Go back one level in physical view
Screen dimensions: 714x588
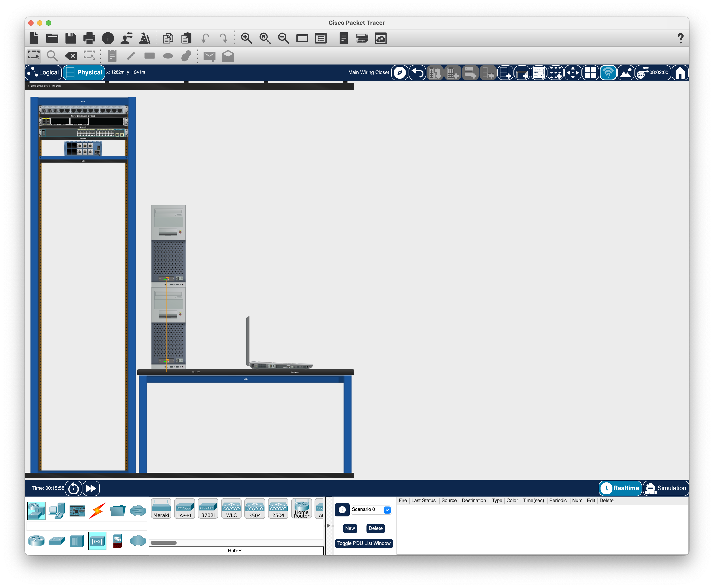point(417,72)
